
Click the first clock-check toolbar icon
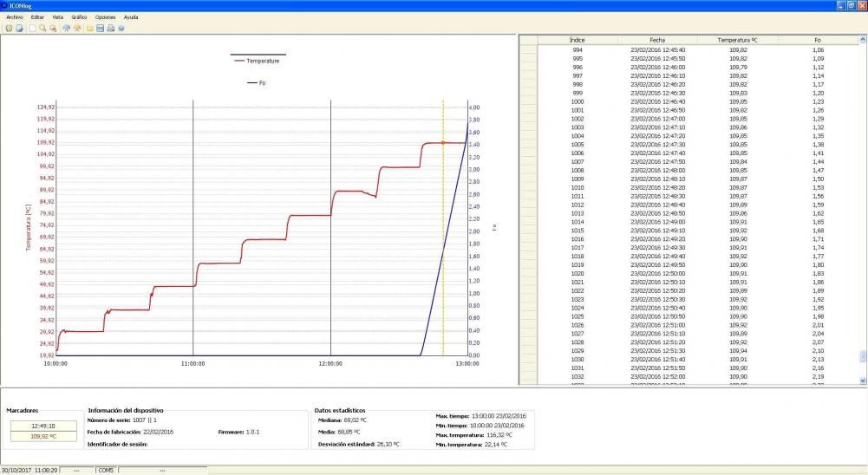pyautogui.click(x=9, y=28)
